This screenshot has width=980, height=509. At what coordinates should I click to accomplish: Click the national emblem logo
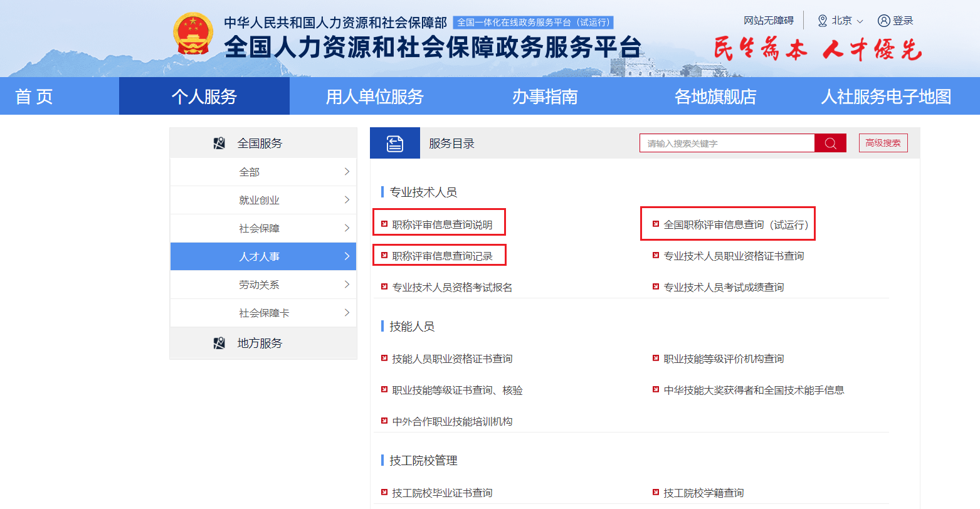click(x=193, y=34)
